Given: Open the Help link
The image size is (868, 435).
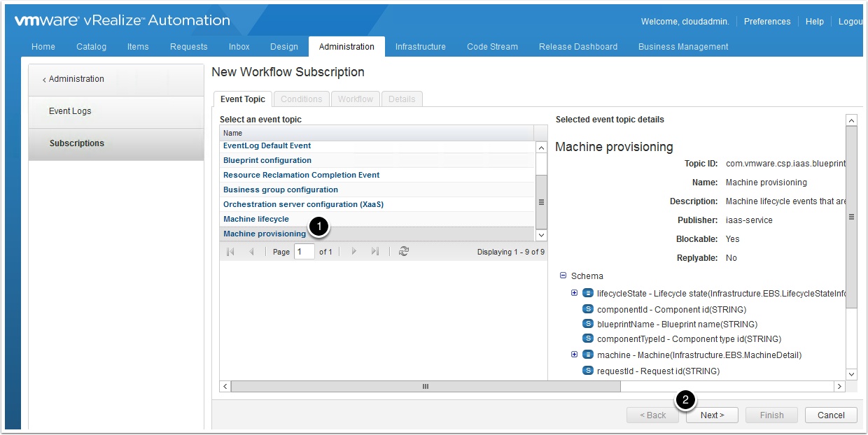Looking at the screenshot, I should coord(815,22).
